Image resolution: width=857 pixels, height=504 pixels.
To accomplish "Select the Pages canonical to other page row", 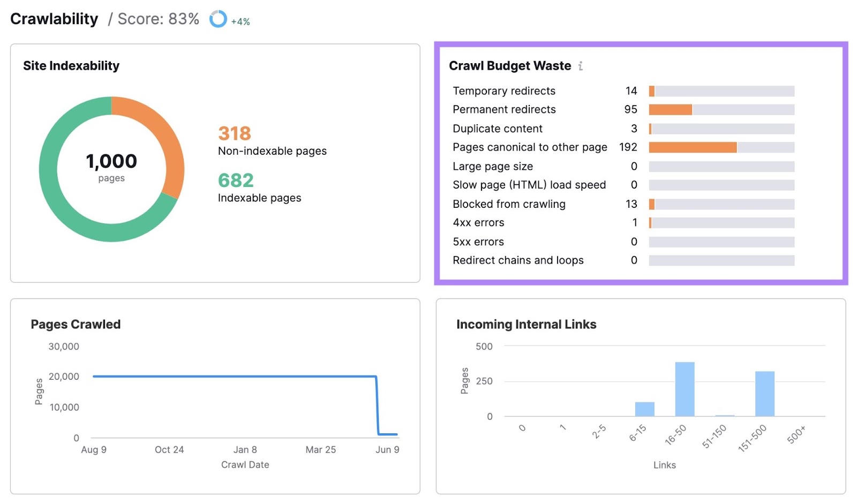I will point(530,147).
